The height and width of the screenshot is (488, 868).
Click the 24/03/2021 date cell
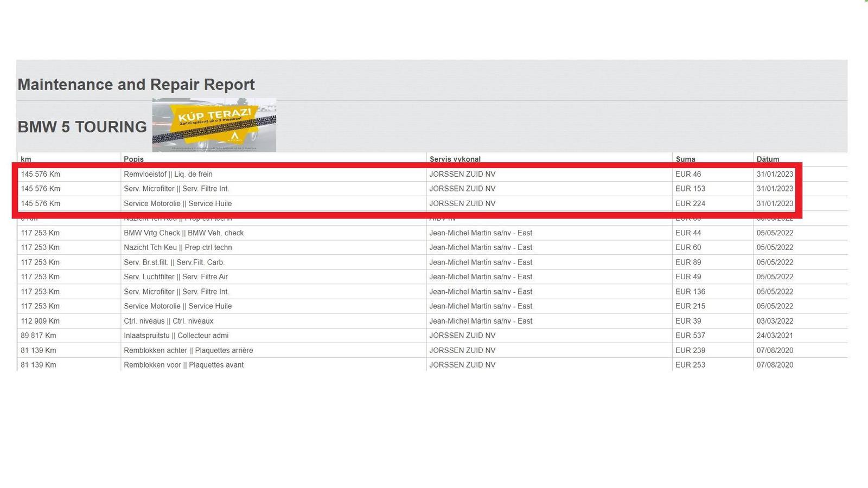[x=775, y=335]
